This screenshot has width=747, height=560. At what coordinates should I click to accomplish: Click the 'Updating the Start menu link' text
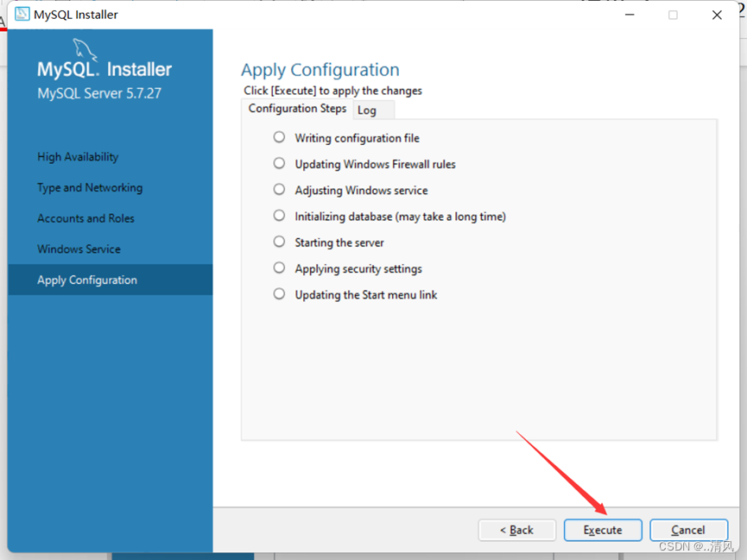pyautogui.click(x=366, y=295)
